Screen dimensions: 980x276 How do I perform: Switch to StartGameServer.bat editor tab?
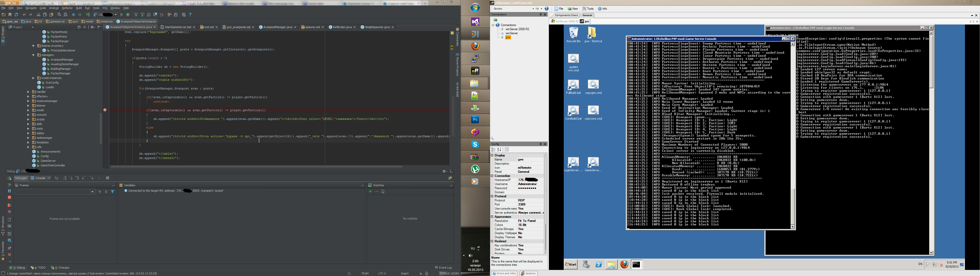coord(178,27)
